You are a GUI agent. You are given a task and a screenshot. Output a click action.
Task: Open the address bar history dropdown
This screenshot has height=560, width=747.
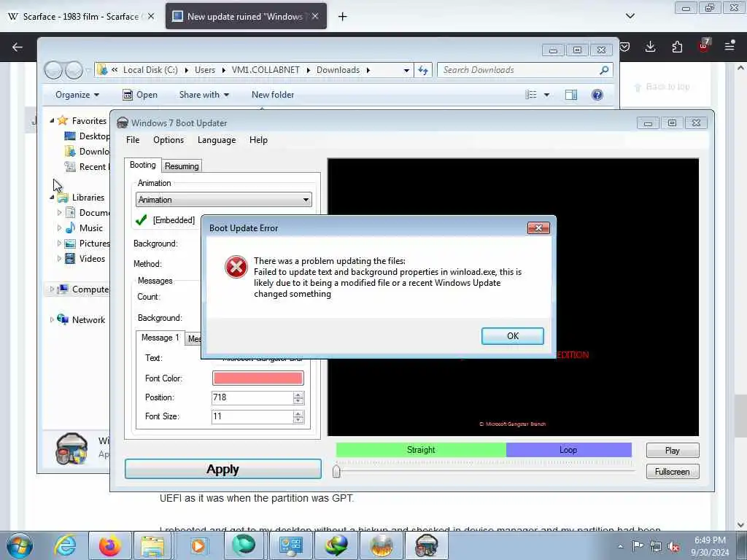pos(406,70)
